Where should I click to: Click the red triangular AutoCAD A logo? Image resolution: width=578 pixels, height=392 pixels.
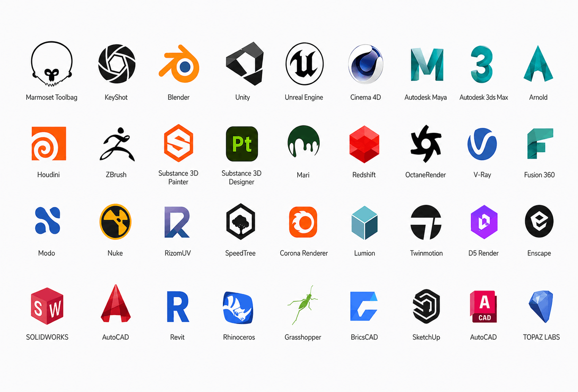pos(116,304)
